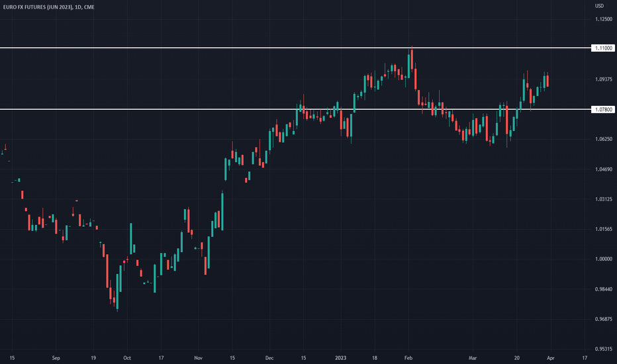Viewport: 617px width, 364px height.
Task: Click the Feb label on time axis
Action: (408, 358)
